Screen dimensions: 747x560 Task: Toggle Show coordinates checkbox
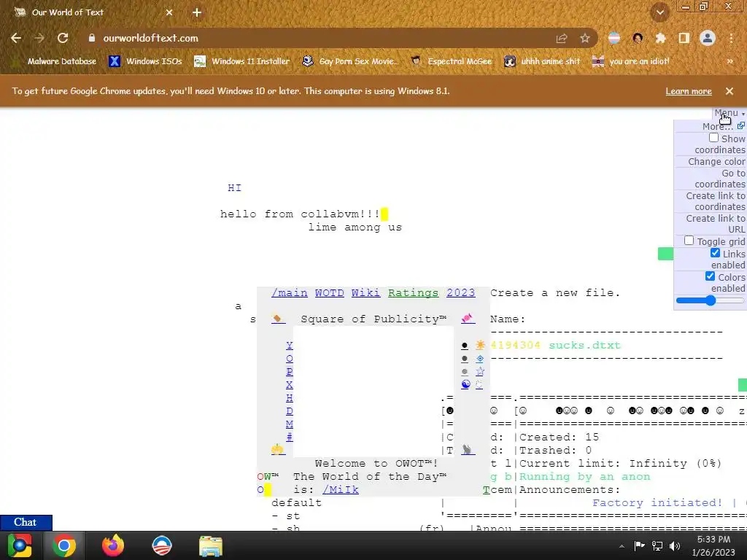713,138
